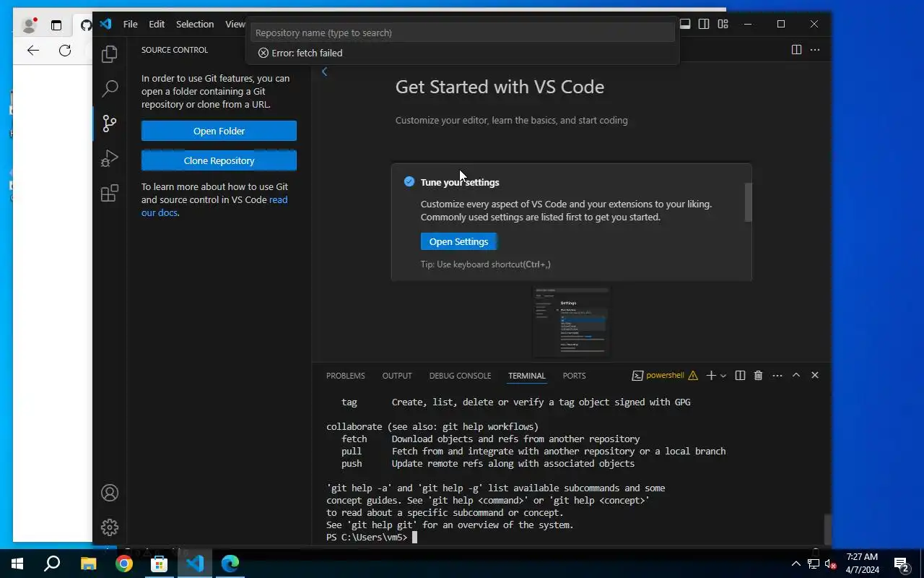Switch to the PORTS tab
This screenshot has width=924, height=578.
tap(575, 376)
